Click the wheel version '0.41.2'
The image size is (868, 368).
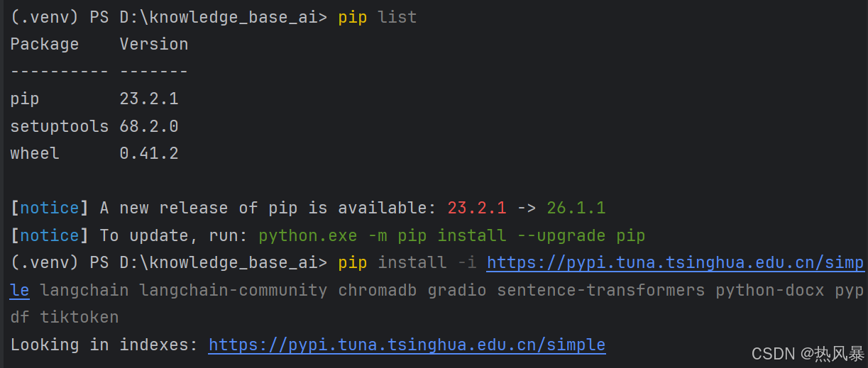click(149, 154)
